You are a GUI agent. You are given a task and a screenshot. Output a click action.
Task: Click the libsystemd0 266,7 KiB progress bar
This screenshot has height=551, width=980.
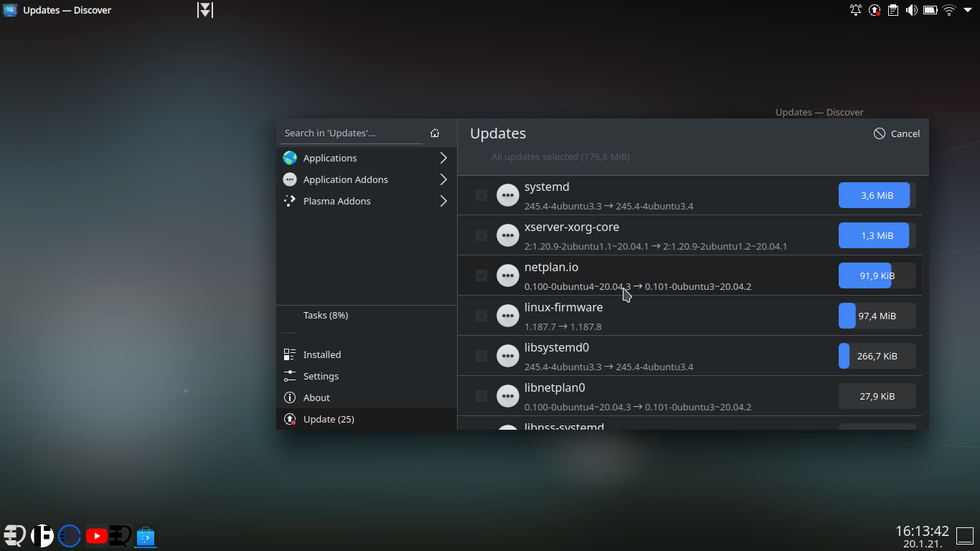pyautogui.click(x=877, y=356)
